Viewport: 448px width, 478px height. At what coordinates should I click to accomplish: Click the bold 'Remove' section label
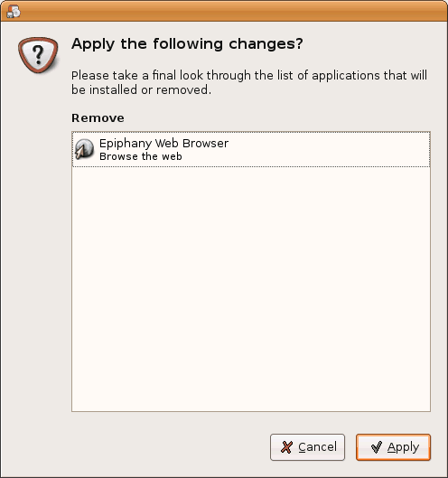pos(98,118)
